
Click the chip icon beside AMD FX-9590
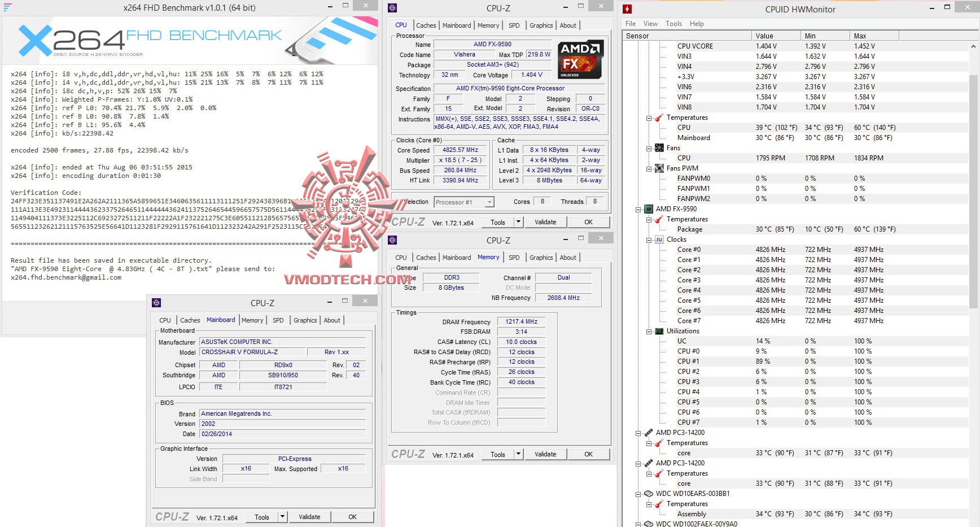[649, 209]
